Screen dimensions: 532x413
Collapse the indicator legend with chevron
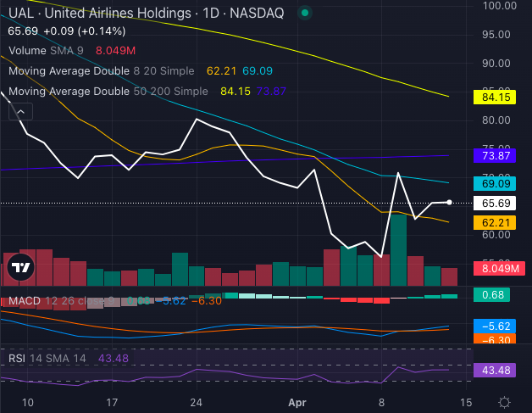(x=20, y=111)
